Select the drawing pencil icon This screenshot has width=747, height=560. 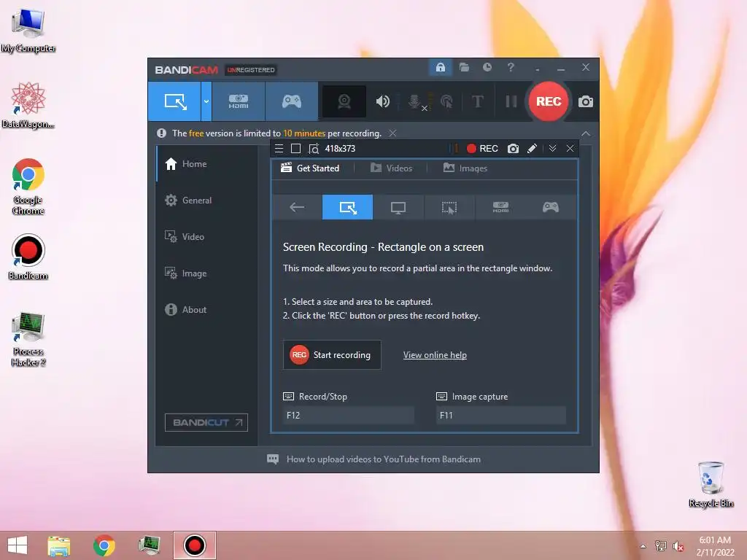532,149
